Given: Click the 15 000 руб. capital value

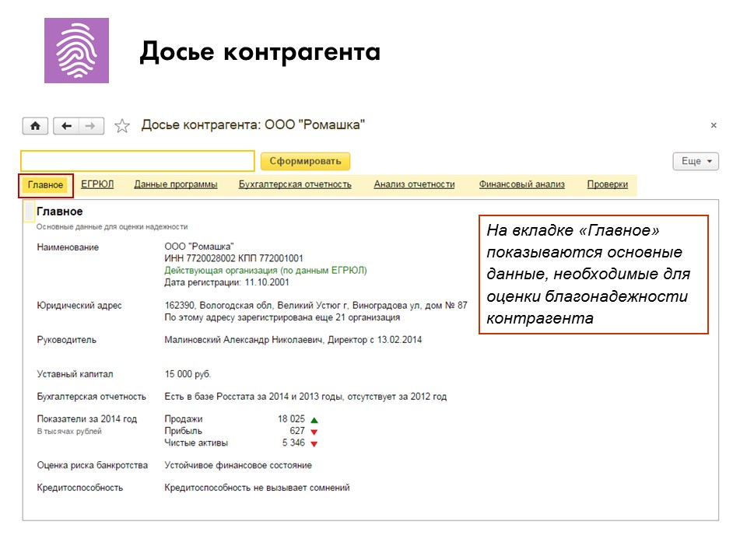Looking at the screenshot, I should click(188, 374).
